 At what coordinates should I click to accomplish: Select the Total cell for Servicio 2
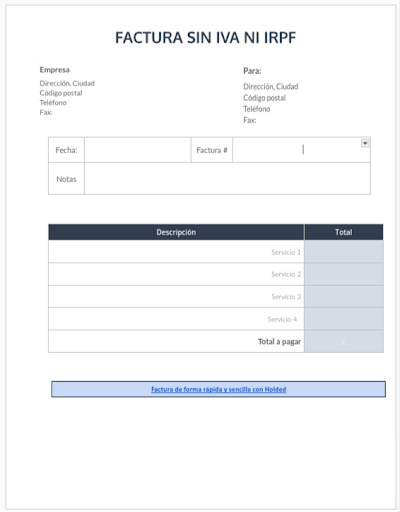[x=344, y=274]
